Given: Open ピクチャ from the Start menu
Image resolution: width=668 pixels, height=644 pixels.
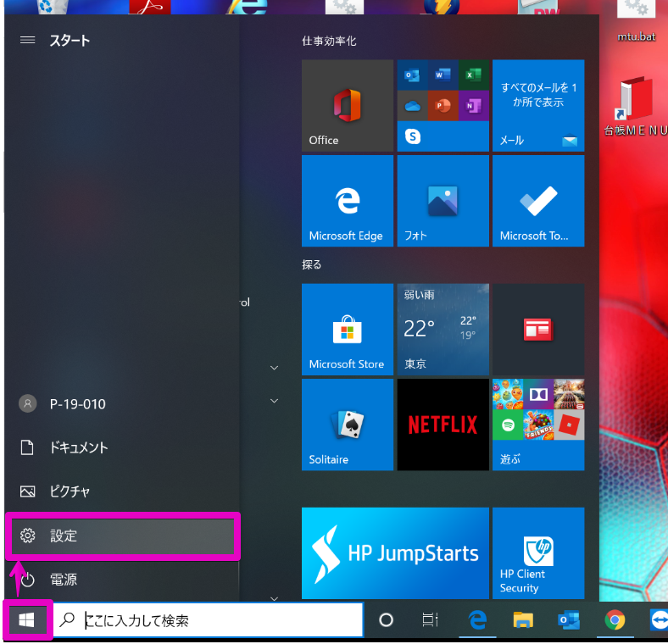Looking at the screenshot, I should 121,491.
